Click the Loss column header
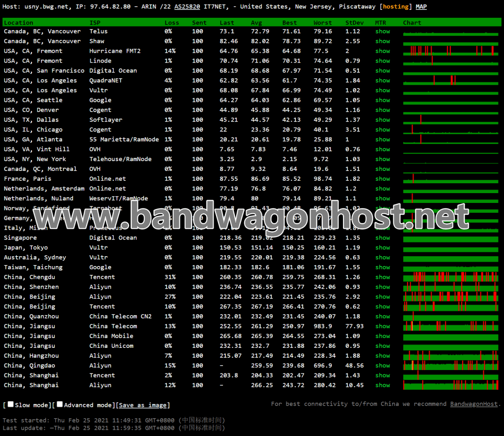Viewport: 504px width, 436px height. tap(172, 23)
